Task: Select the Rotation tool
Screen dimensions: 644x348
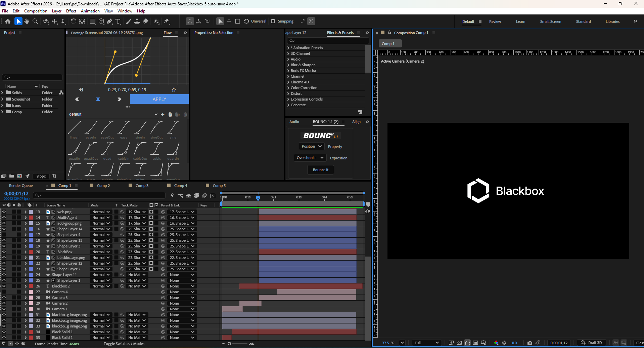Action: (73, 21)
